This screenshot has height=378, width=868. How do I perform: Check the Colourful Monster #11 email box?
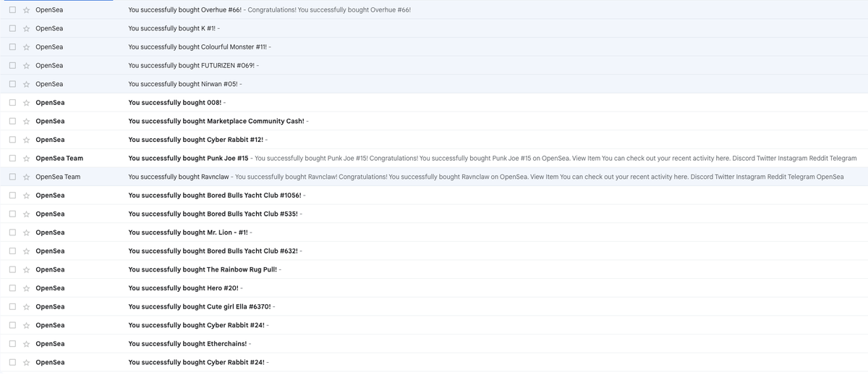12,47
